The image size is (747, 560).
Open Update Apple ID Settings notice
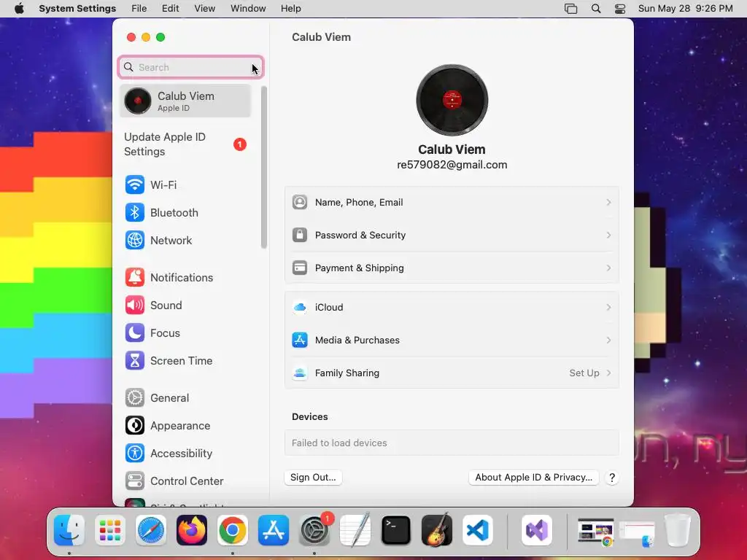pos(185,144)
